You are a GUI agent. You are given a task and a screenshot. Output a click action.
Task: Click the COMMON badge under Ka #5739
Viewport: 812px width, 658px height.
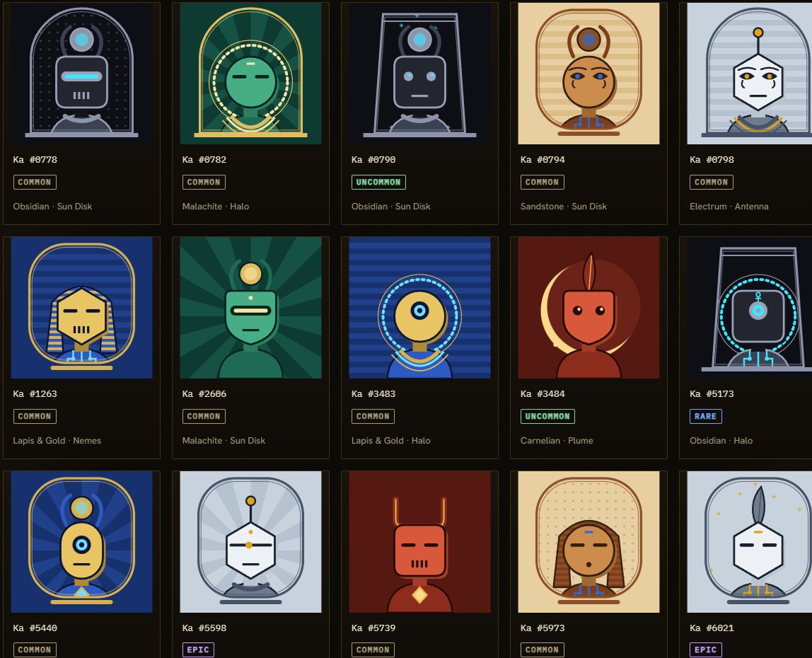coord(373,650)
